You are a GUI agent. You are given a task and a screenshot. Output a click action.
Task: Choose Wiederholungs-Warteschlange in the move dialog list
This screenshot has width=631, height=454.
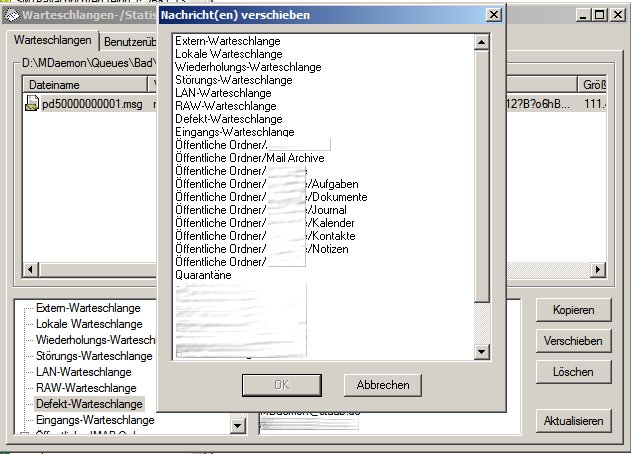coord(247,66)
